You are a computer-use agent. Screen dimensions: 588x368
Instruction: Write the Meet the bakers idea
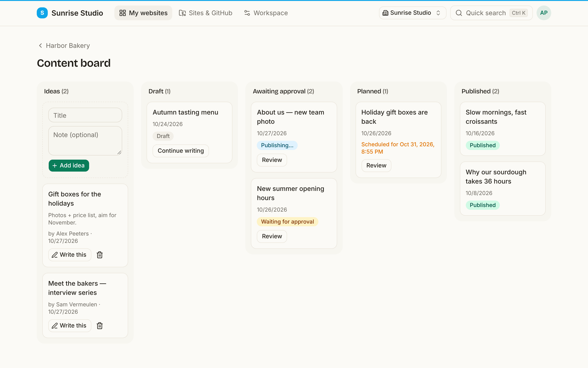point(70,325)
